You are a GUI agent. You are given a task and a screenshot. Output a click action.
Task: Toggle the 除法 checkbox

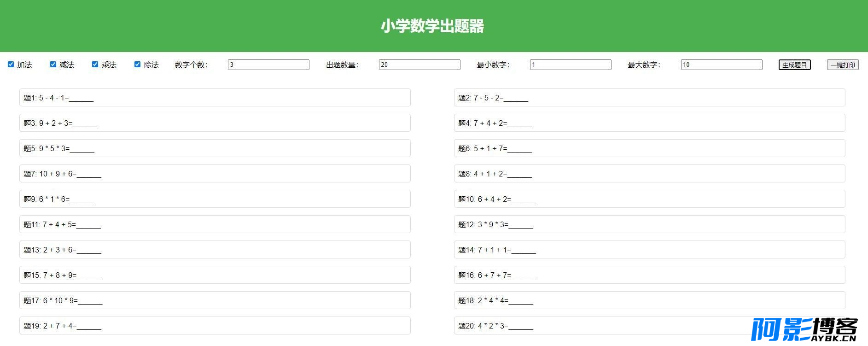pyautogui.click(x=137, y=65)
